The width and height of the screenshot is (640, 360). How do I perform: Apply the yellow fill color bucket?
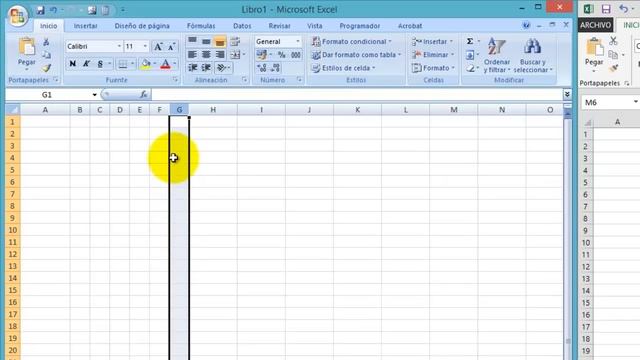click(145, 64)
